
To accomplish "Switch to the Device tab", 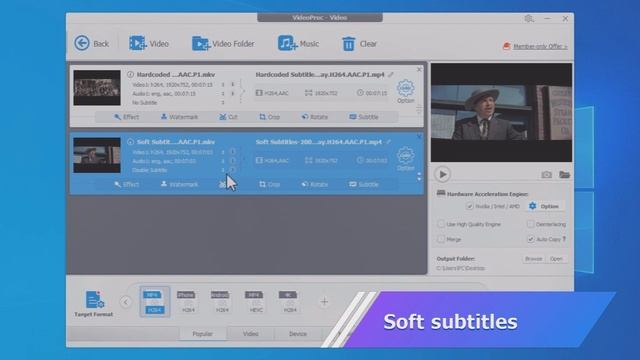I will coord(298,334).
